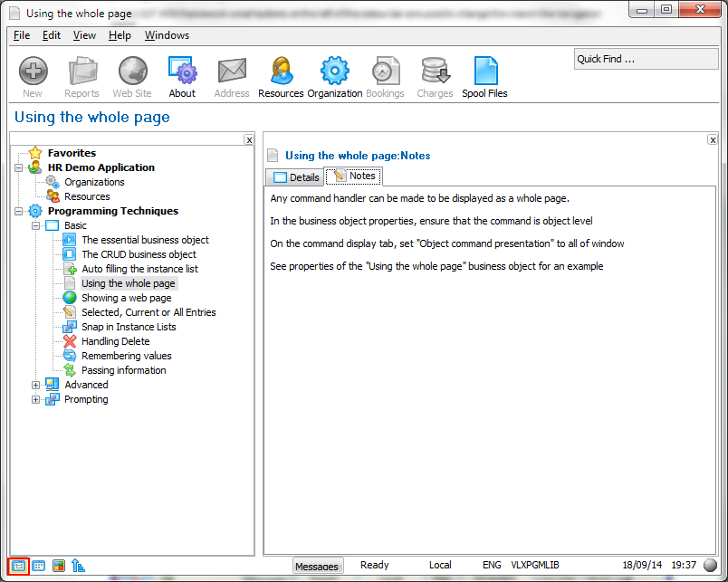Open The CRUD business object

pyautogui.click(x=139, y=254)
